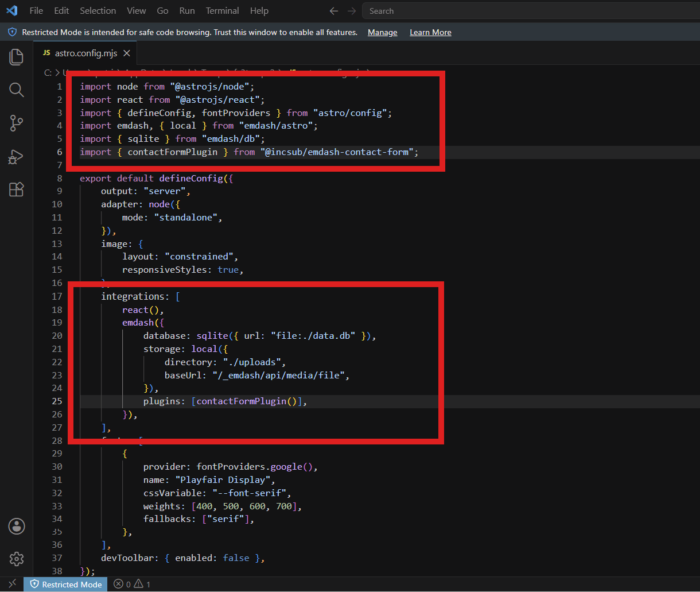The height and width of the screenshot is (592, 700).
Task: Open the Source Control view
Action: point(17,123)
